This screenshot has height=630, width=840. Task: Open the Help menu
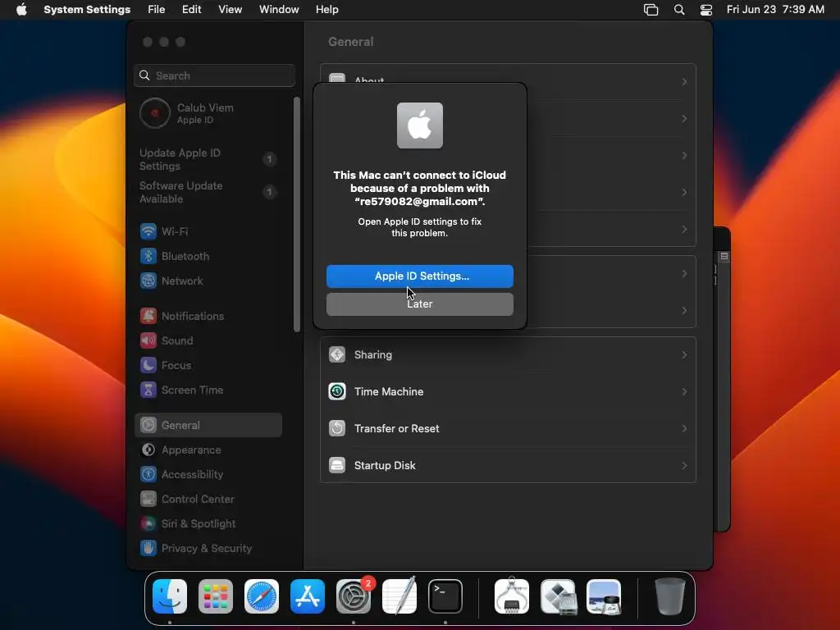(x=326, y=10)
